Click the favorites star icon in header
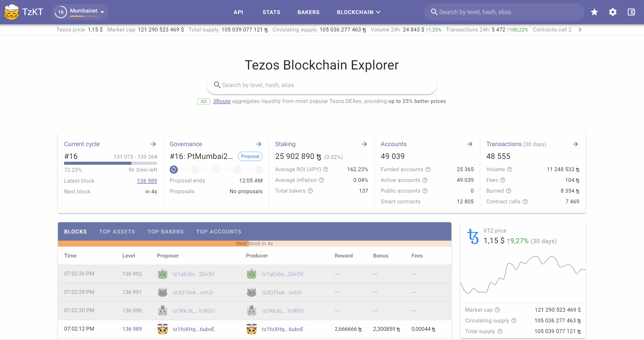The width and height of the screenshot is (644, 340). click(x=594, y=12)
